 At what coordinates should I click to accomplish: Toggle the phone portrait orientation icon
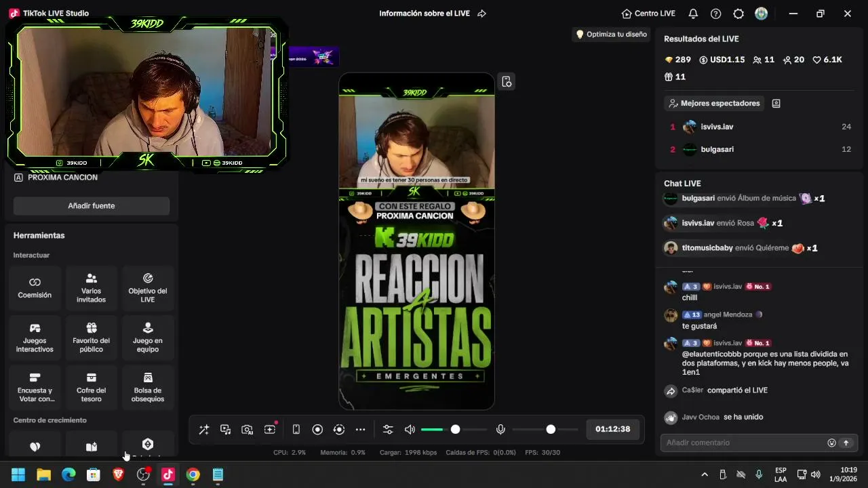coord(296,430)
